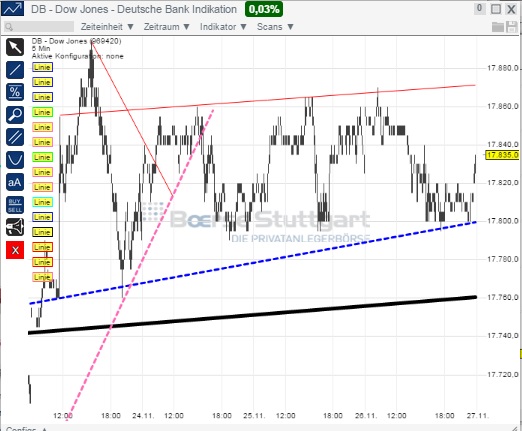Image resolution: width=522 pixels, height=431 pixels.
Task: Click the chart logo icon in title bar
Action: pos(13,8)
